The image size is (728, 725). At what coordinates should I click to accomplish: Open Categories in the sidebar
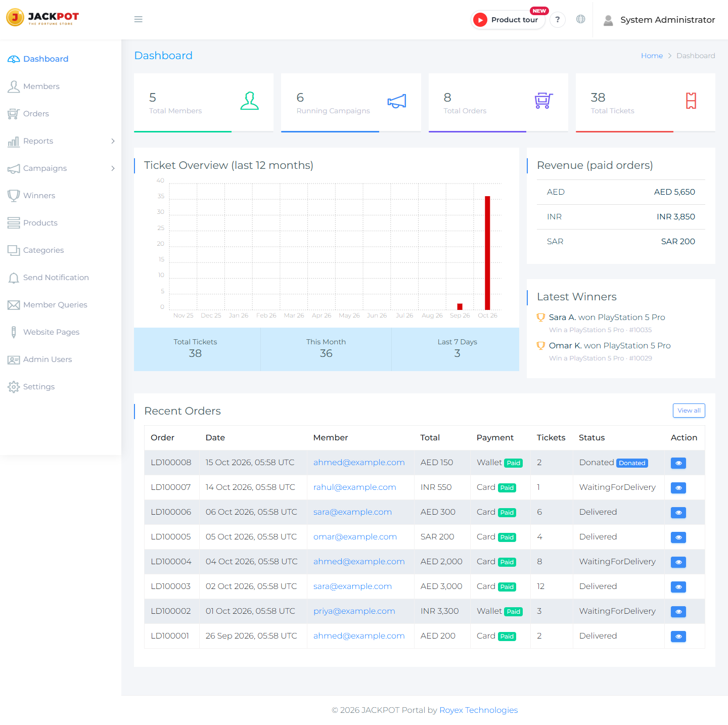[61, 250]
